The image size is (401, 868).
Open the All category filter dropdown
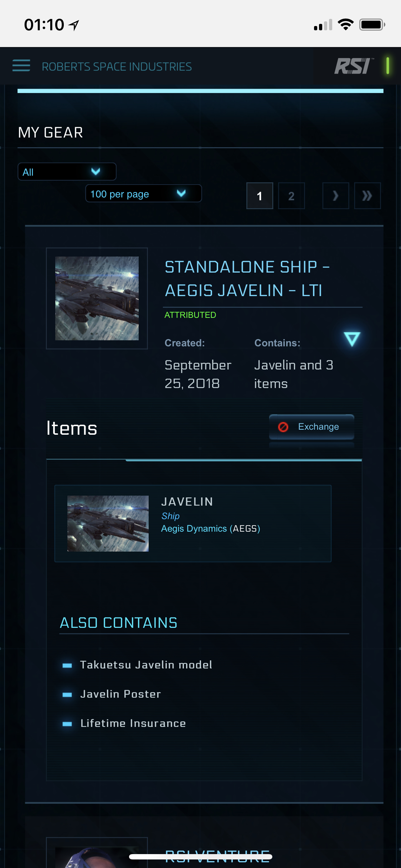pos(67,172)
